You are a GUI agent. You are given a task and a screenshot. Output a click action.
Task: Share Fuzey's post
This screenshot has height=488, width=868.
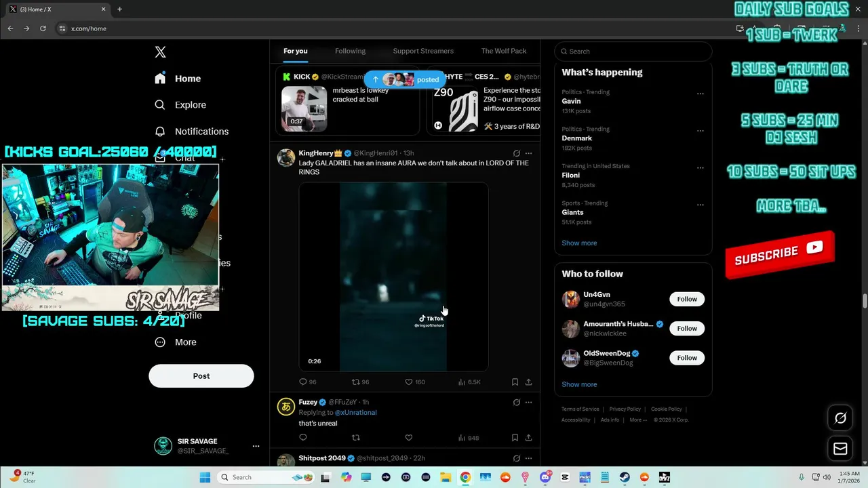[528, 438]
